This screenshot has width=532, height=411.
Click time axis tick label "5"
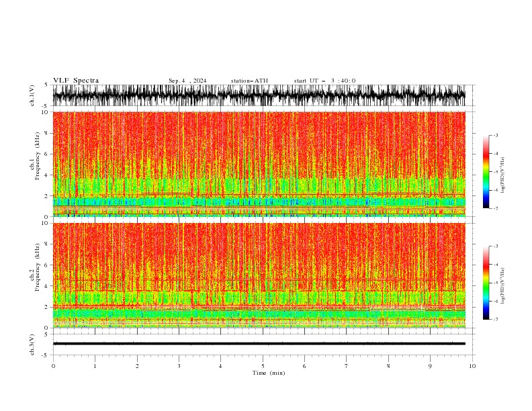[263, 366]
